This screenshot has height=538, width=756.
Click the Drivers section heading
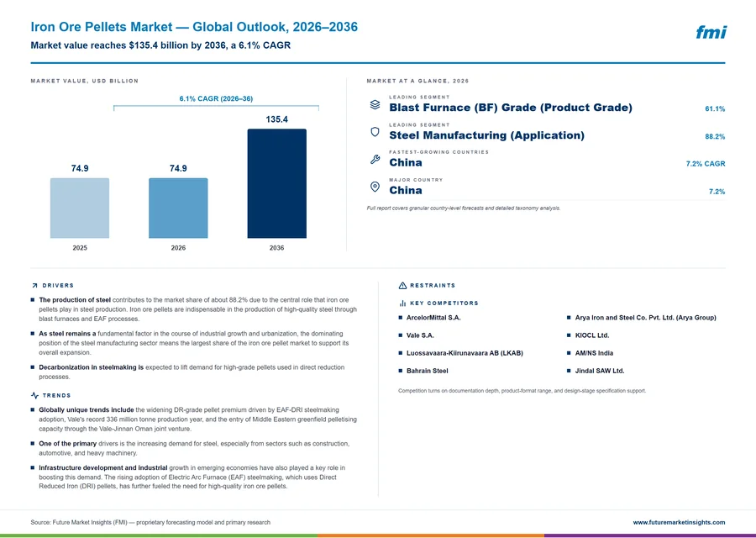[58, 286]
